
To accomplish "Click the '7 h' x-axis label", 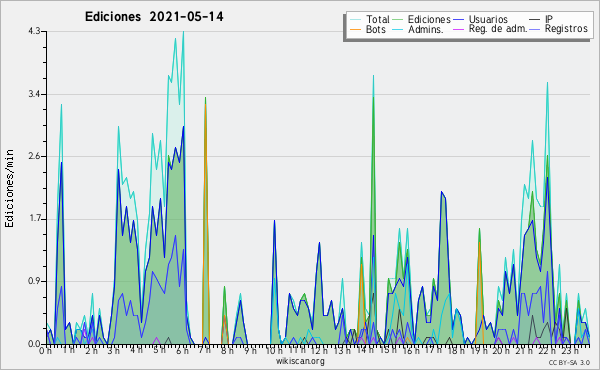I will click(204, 351).
